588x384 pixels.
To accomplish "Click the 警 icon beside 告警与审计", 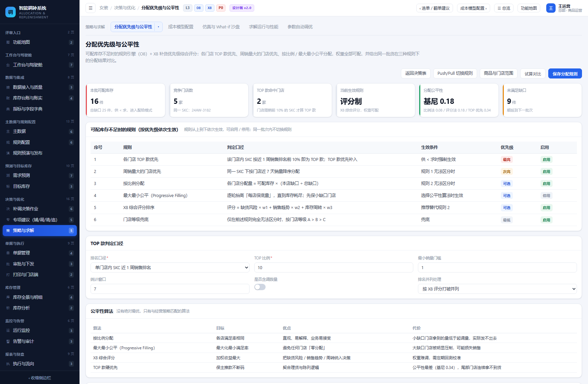I will tap(8, 342).
